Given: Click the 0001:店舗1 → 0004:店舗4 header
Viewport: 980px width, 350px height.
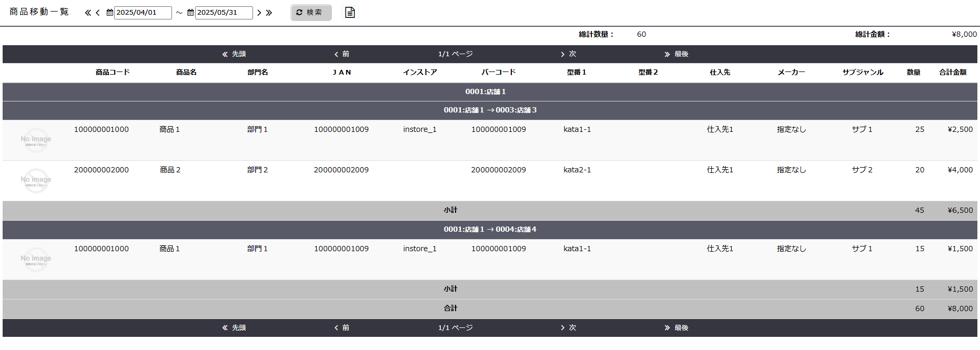Looking at the screenshot, I should [x=490, y=230].
